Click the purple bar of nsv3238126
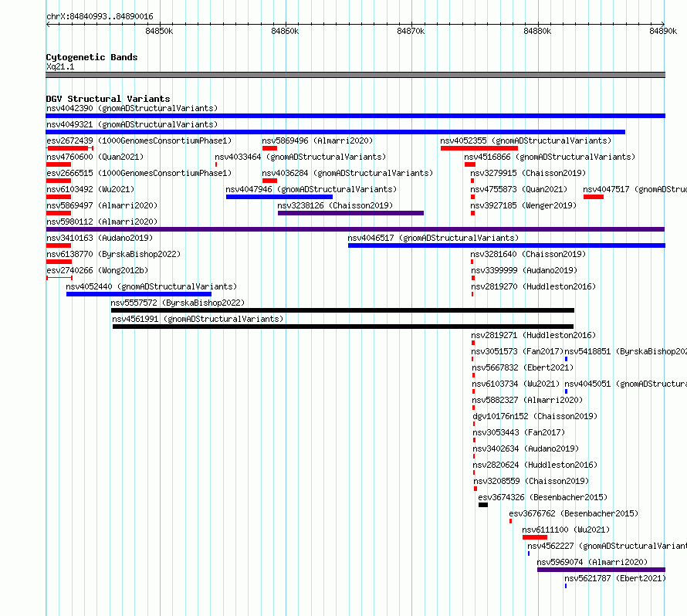The image size is (687, 616). pyautogui.click(x=350, y=213)
